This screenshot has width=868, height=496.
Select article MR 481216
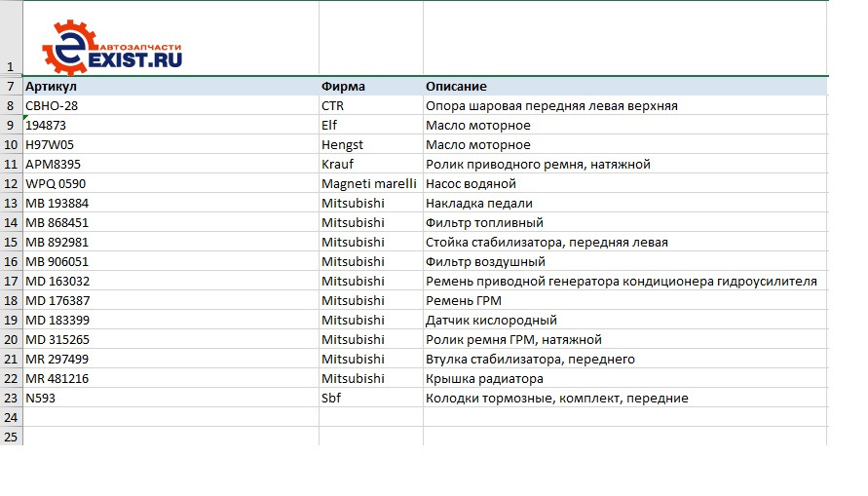170,379
